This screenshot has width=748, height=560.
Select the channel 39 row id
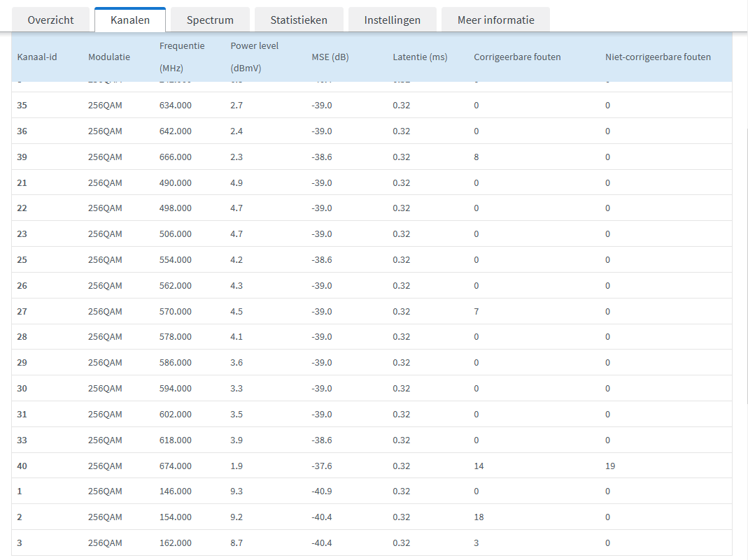point(22,157)
